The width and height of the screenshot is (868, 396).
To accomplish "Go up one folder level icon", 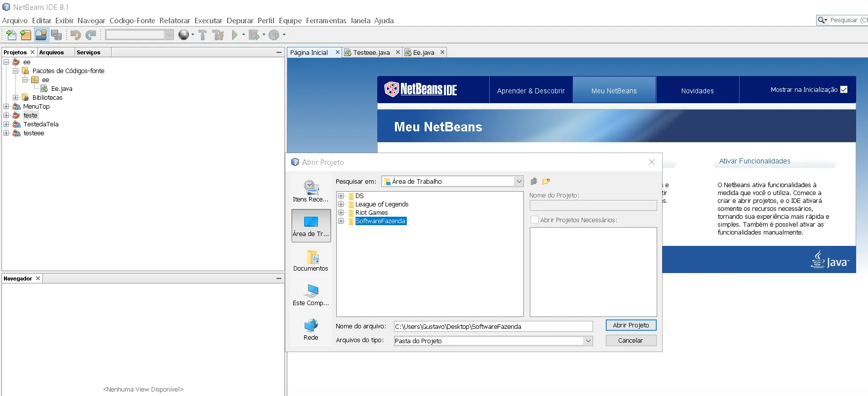I will click(x=534, y=181).
